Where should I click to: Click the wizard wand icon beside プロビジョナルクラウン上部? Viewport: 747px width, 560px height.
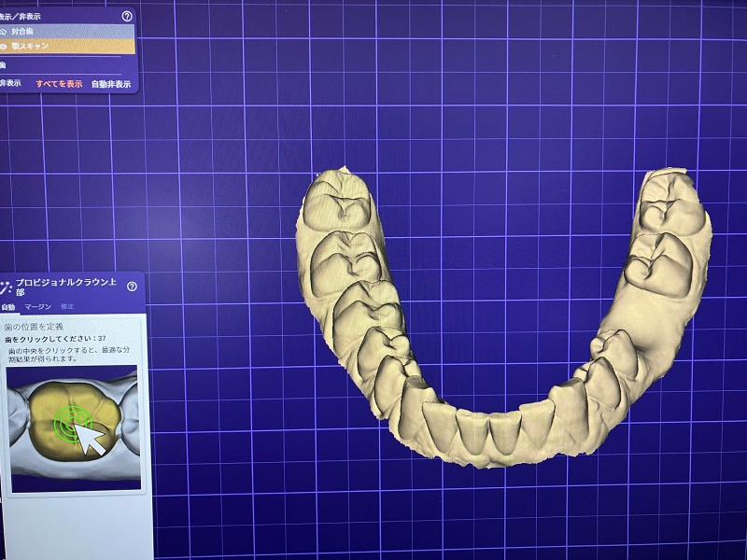pyautogui.click(x=5, y=288)
